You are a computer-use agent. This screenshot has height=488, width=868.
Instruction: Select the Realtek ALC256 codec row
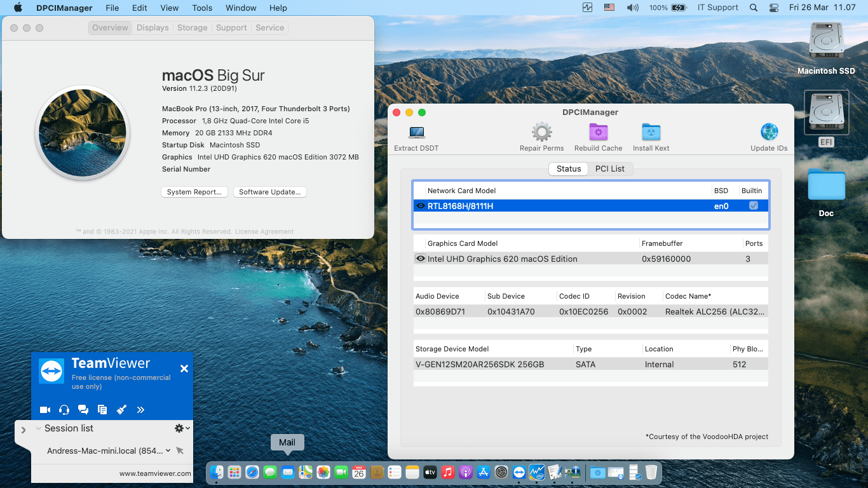point(591,311)
